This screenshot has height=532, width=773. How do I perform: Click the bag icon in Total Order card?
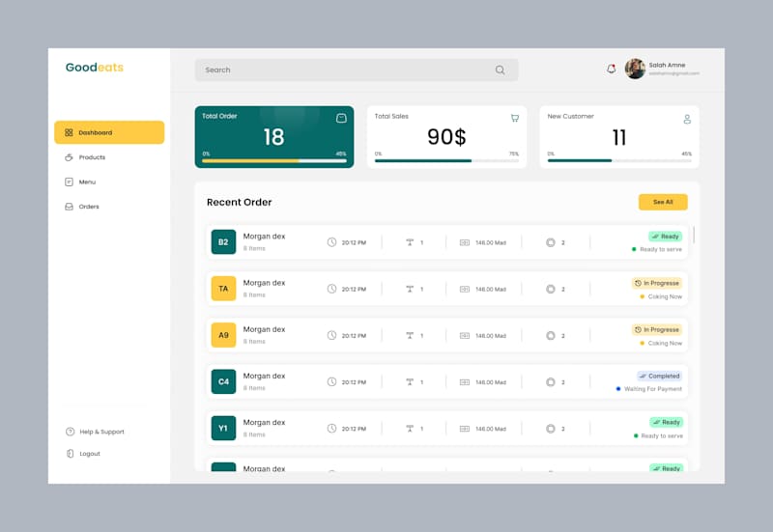click(x=341, y=118)
